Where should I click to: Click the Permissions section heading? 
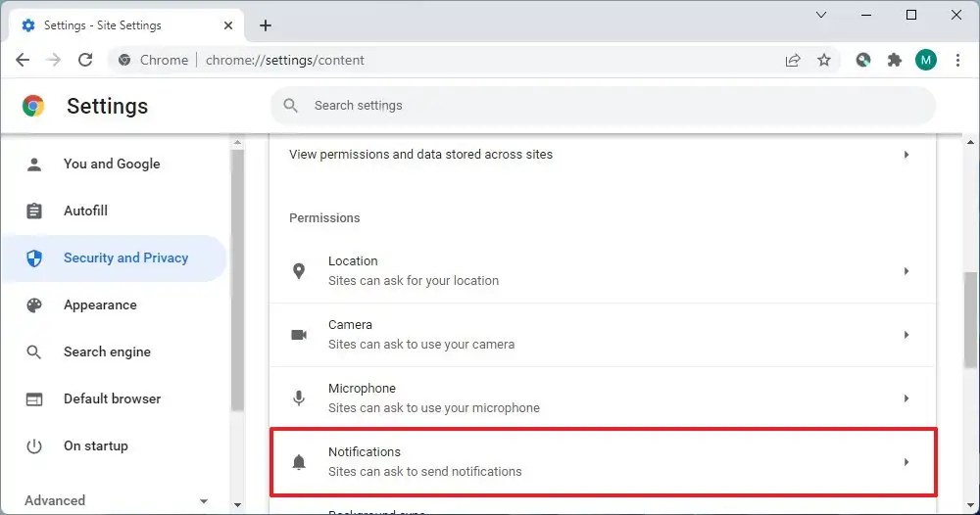point(324,218)
